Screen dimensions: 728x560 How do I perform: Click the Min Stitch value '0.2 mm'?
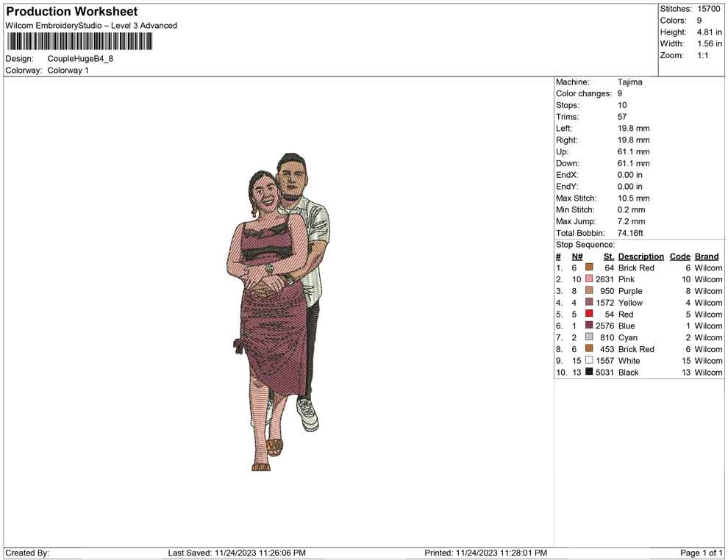pyautogui.click(x=632, y=209)
